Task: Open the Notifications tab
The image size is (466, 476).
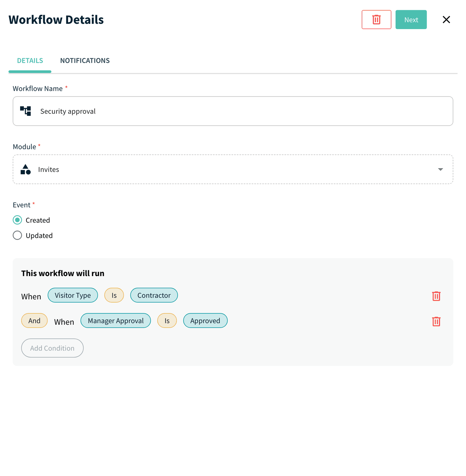Action: click(85, 61)
